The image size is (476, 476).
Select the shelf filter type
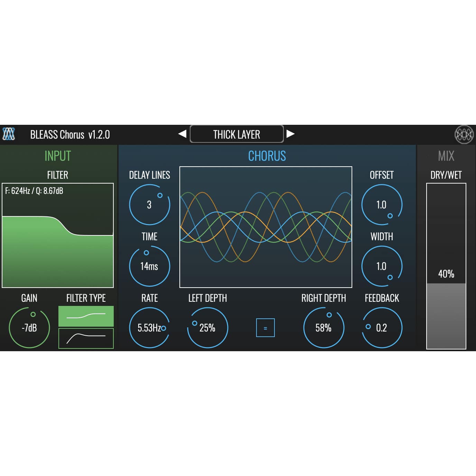(x=86, y=316)
